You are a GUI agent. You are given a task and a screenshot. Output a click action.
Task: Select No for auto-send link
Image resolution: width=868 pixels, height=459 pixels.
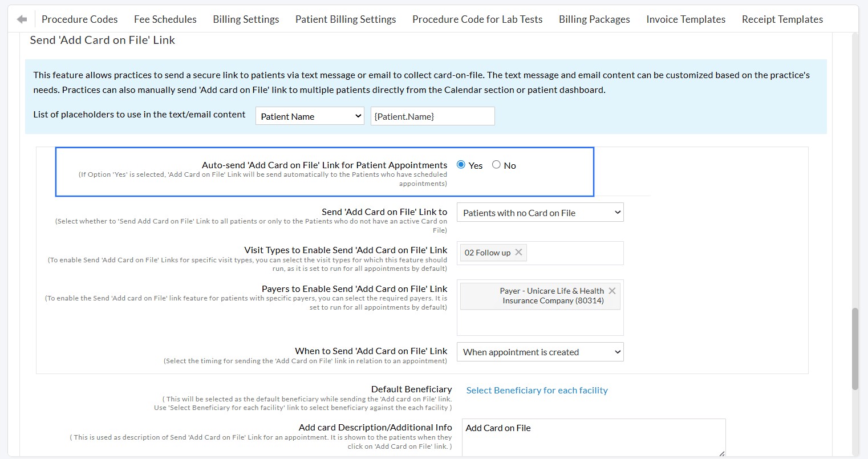tap(496, 165)
